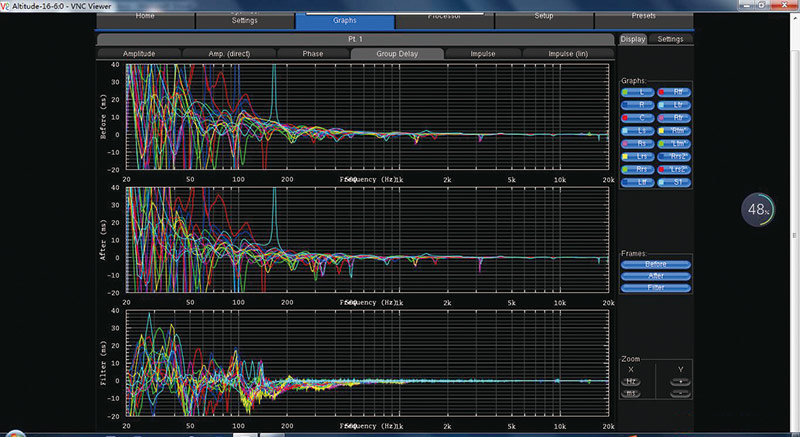Toggle the Ls channel graph

pyautogui.click(x=638, y=131)
